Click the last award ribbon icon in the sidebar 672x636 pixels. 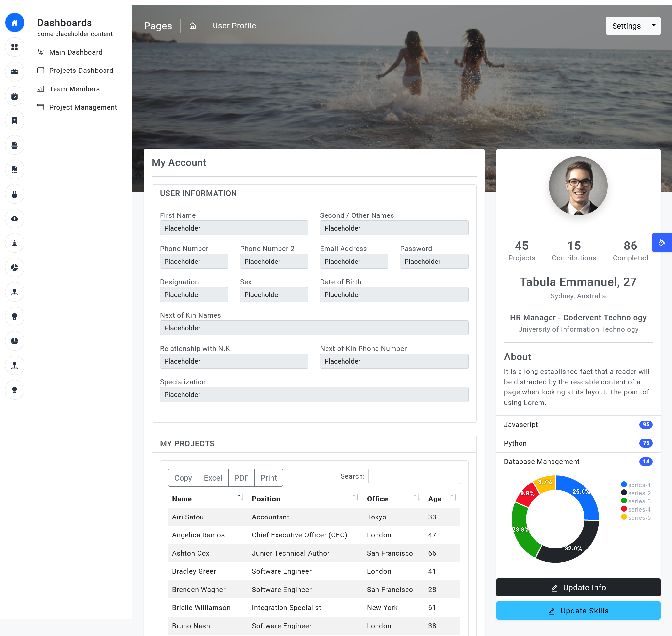click(x=15, y=390)
